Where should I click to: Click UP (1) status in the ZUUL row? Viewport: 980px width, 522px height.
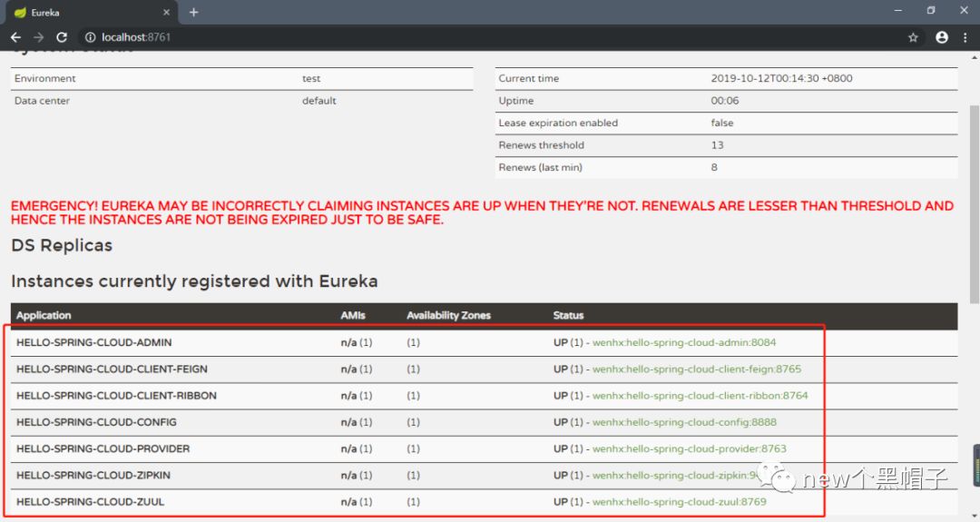568,502
